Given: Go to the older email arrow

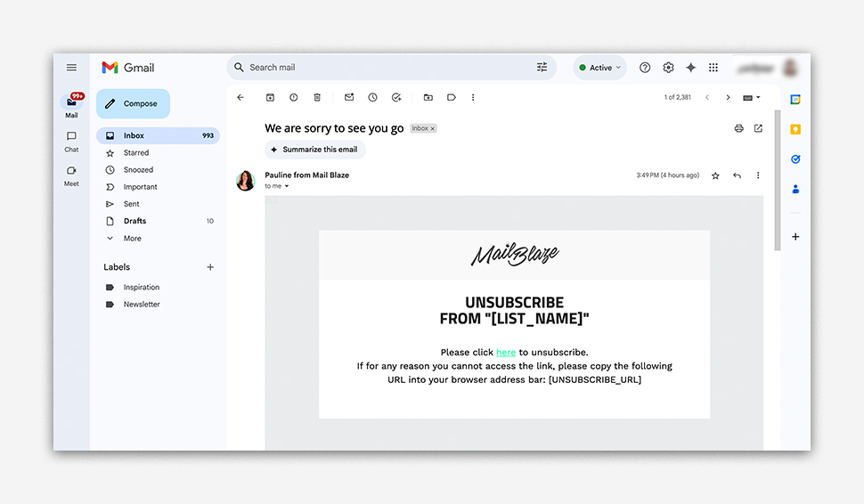Looking at the screenshot, I should click(x=728, y=97).
